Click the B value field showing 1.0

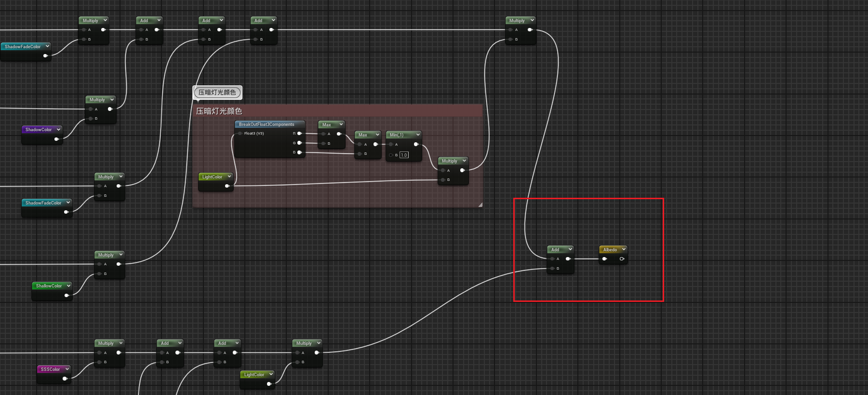point(404,155)
